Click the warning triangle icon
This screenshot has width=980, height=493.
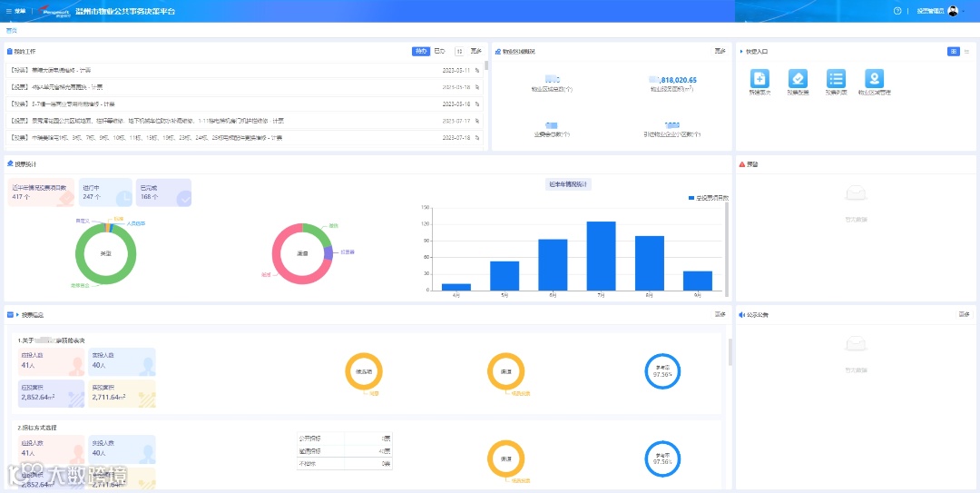tap(742, 164)
